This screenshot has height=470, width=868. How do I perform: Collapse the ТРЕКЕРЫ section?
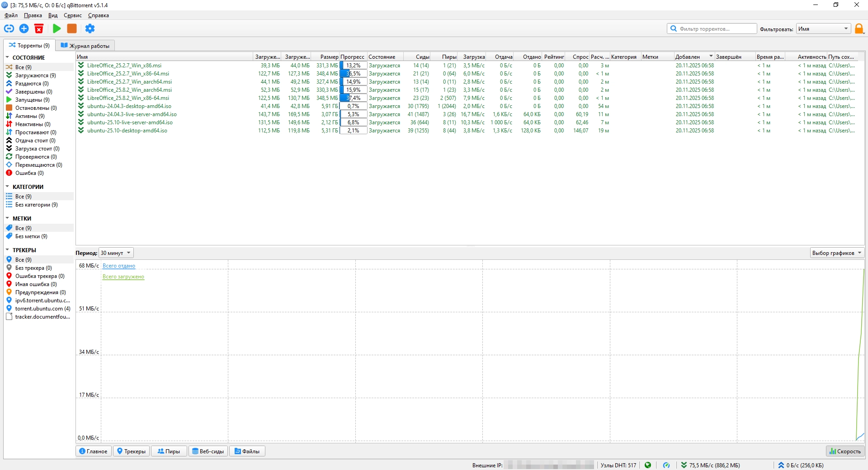(7, 250)
